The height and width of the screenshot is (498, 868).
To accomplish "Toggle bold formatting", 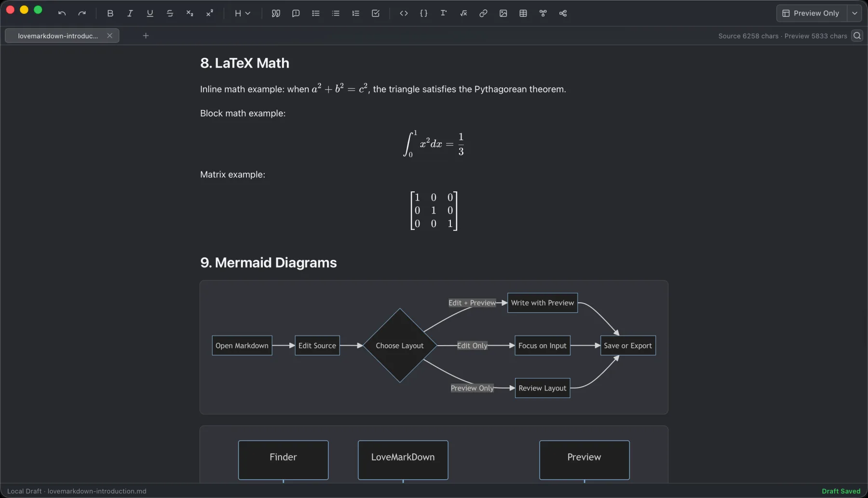I will [110, 13].
